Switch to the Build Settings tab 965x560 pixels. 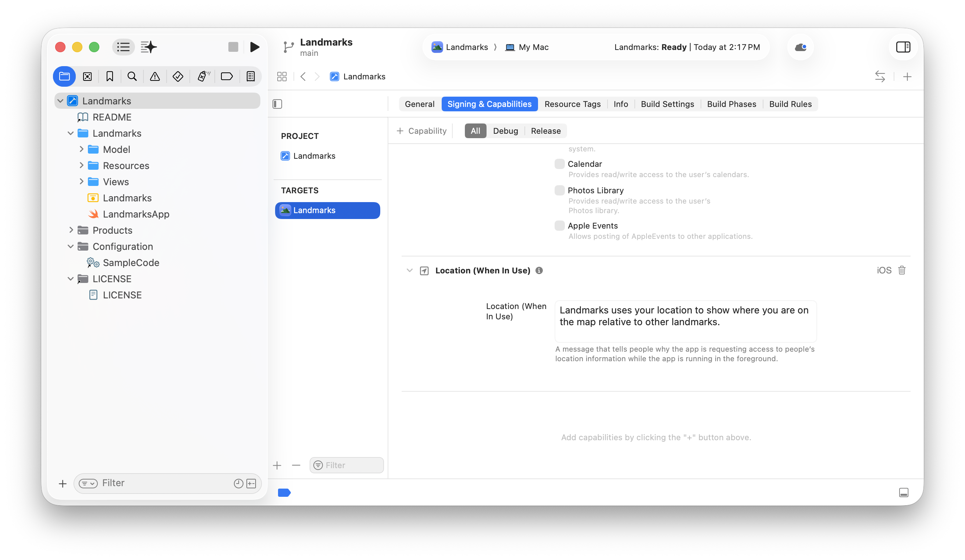coord(667,104)
